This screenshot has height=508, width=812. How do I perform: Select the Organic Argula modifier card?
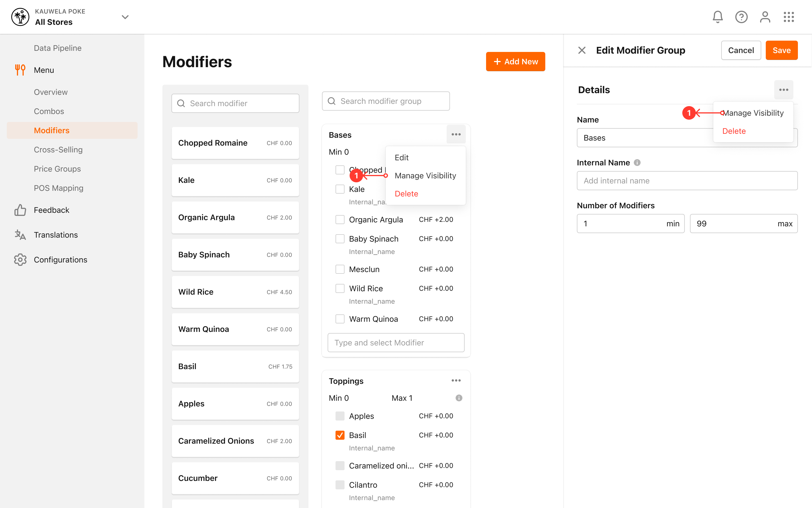tap(235, 217)
